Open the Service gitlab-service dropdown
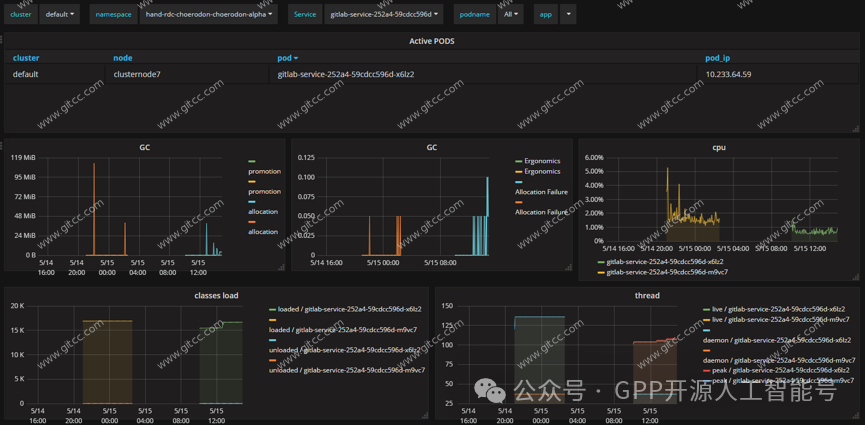The image size is (865, 425). tap(384, 14)
